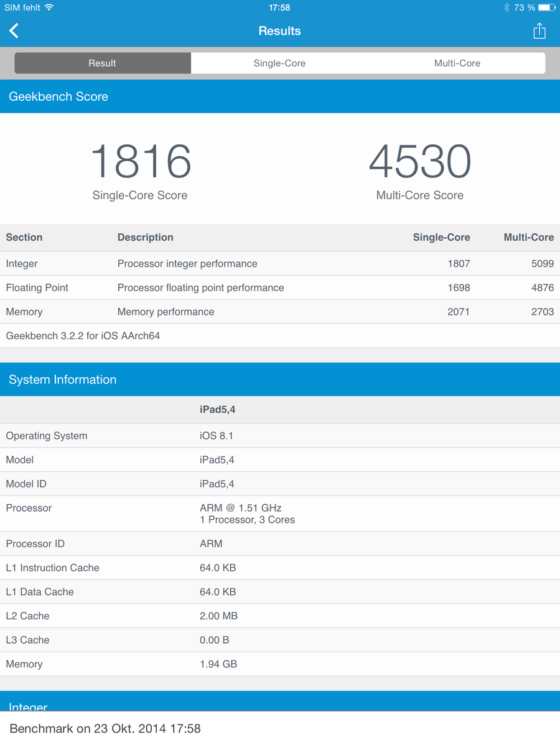Tap 'Processor floating point performance' description
This screenshot has height=747, width=560.
(x=200, y=288)
